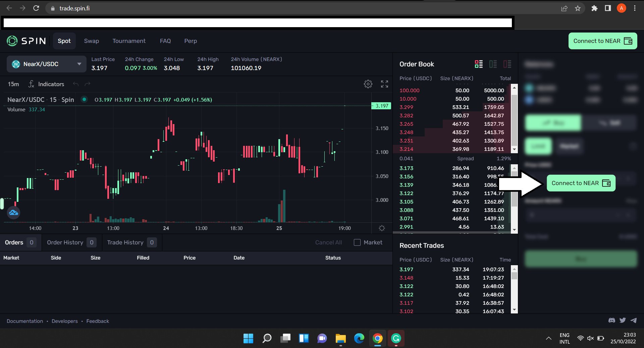Expand the chart to fullscreen
The image size is (644, 348).
[384, 84]
